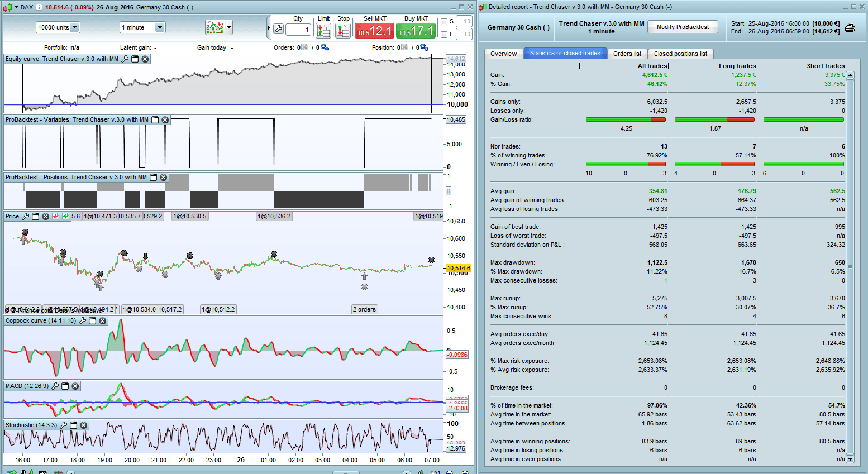Open the Closed positions list tab
Image resolution: width=868 pixels, height=474 pixels.
tap(680, 54)
